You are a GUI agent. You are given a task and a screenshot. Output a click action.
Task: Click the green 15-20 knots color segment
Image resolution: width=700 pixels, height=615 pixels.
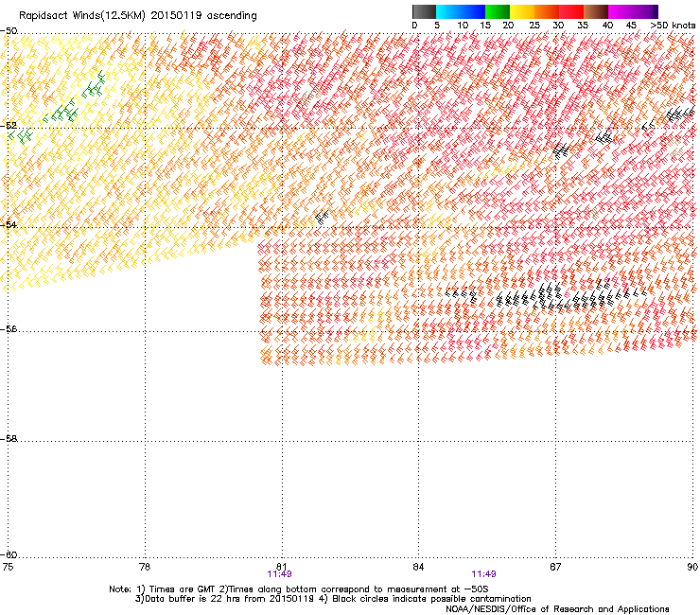(498, 11)
